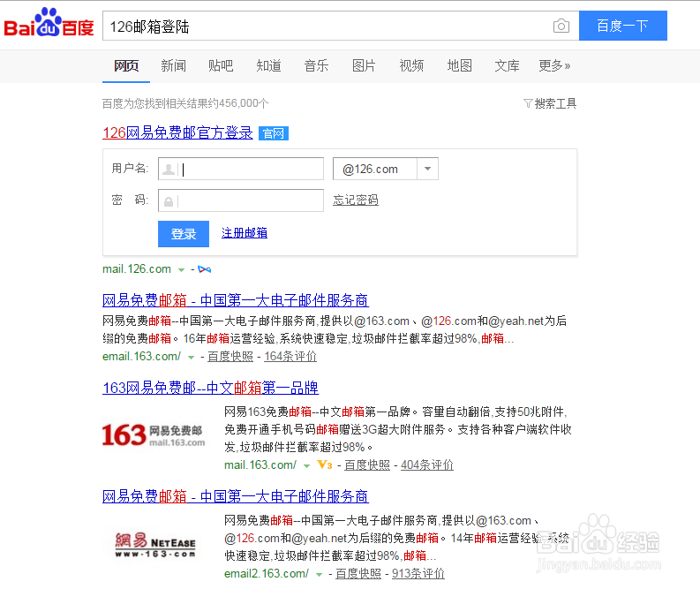Open the 404条评价 link
700x589 pixels.
(426, 464)
